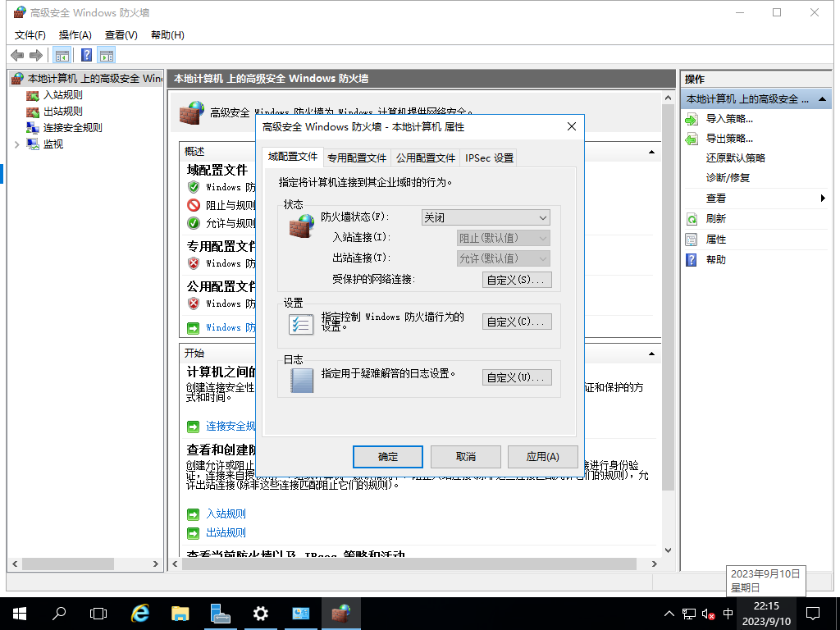Viewport: 840px width, 630px height.
Task: Click the blue Help toolbar icon
Action: pyautogui.click(x=86, y=55)
